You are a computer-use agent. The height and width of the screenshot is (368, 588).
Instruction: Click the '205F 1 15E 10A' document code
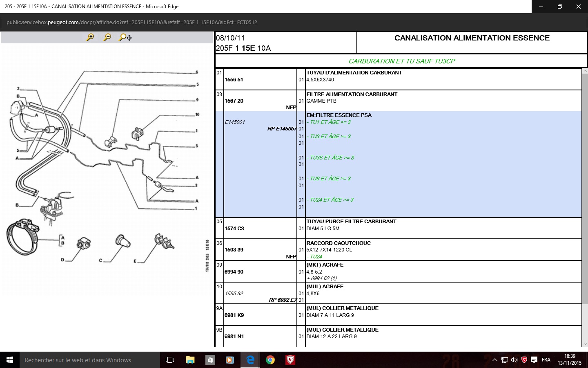[243, 48]
